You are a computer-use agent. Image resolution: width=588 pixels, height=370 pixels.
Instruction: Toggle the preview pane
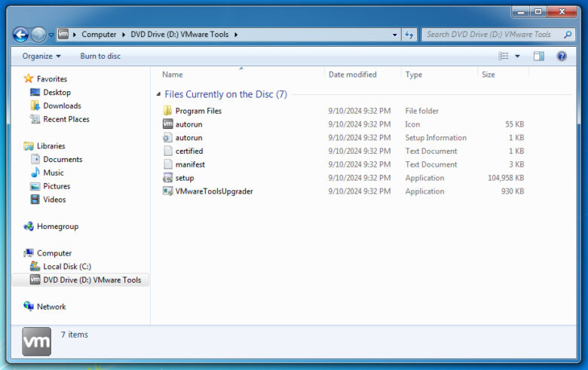(x=539, y=57)
